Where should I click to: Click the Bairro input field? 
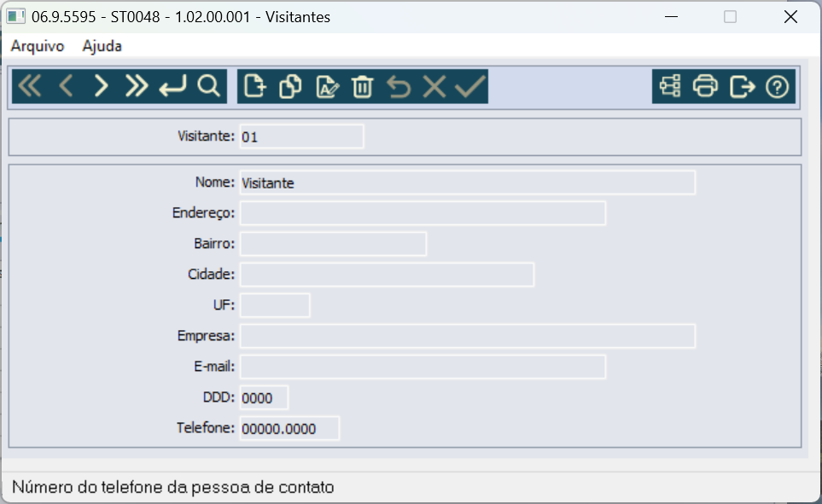[x=333, y=244]
